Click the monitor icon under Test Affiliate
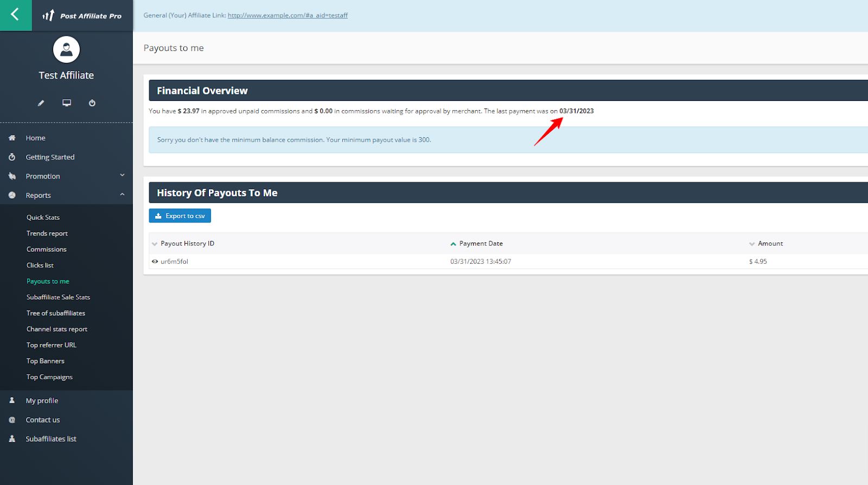The image size is (868, 485). click(x=67, y=103)
